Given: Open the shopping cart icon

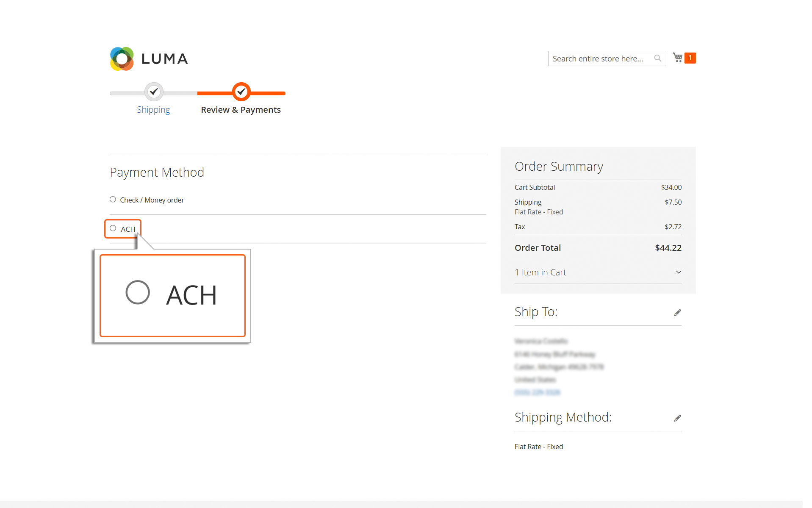Looking at the screenshot, I should point(678,58).
